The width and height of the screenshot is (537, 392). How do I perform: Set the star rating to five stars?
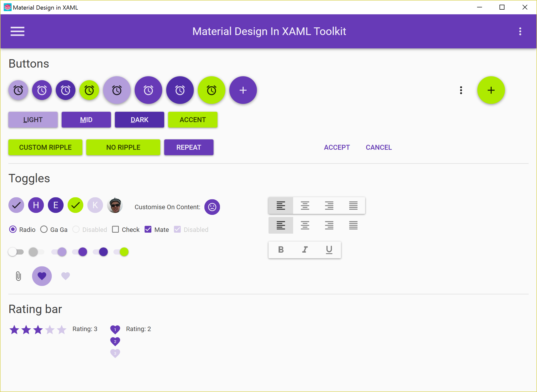(61, 329)
